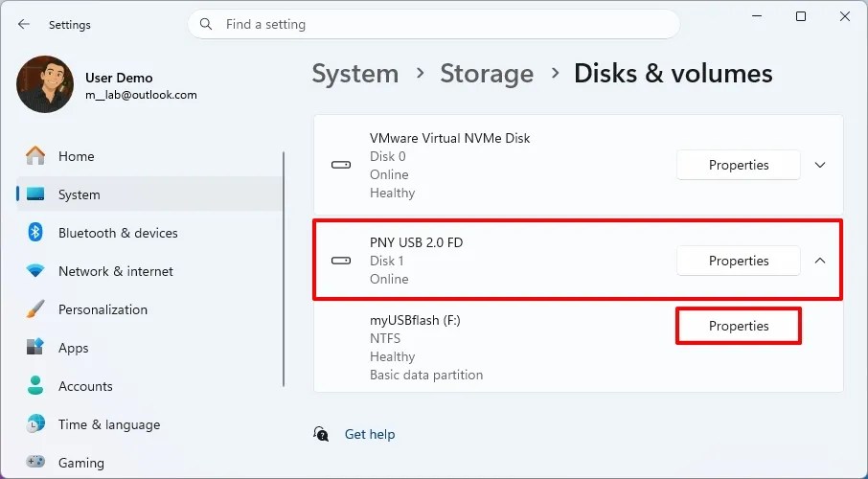Screen dimensions: 868x479
Task: Click the search magnifier icon
Action: (206, 24)
